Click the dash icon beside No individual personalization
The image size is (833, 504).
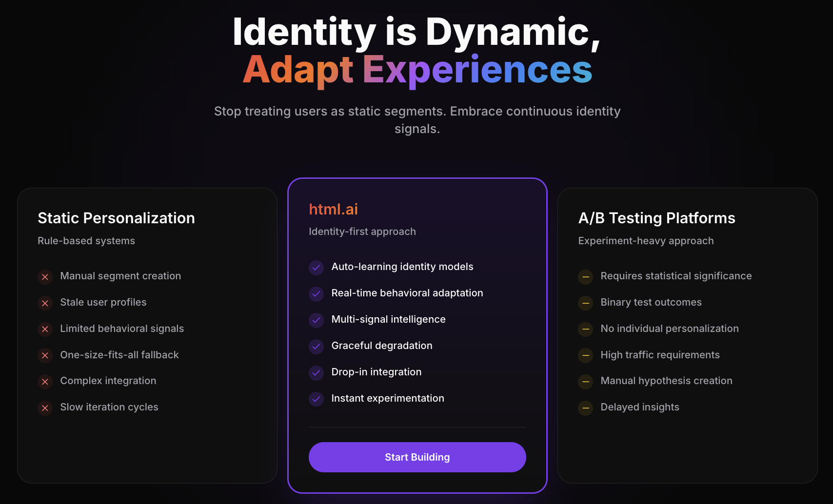[586, 330]
